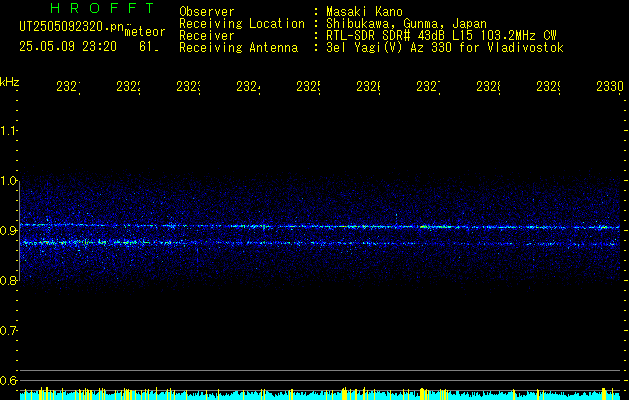Click the kHz axis unit label
The image size is (629, 400).
9,82
